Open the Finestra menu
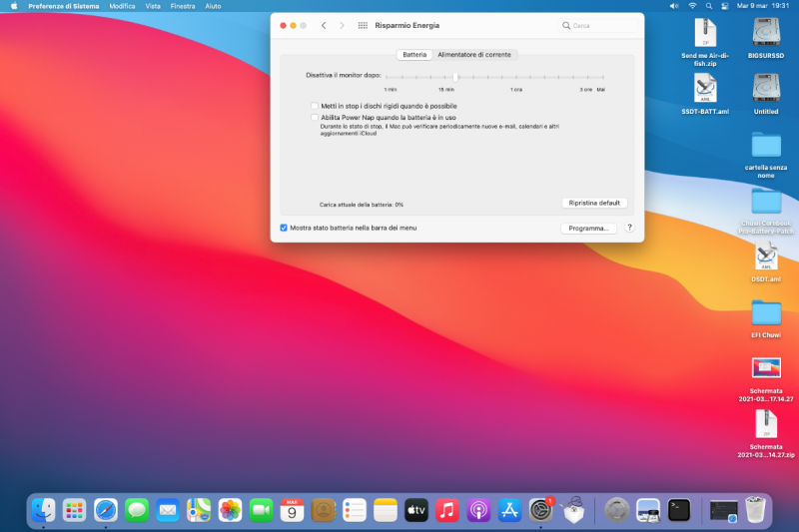 [x=183, y=6]
